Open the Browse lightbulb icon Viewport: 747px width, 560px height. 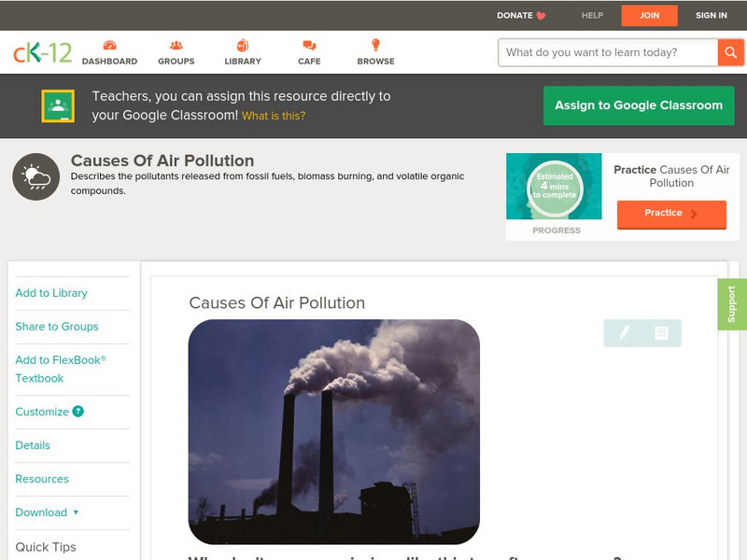(x=375, y=46)
